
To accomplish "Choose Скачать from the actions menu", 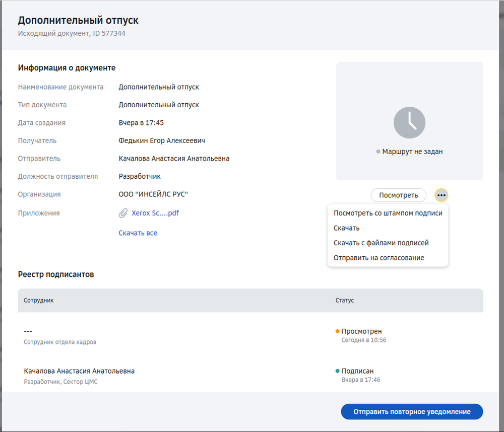I will pyautogui.click(x=346, y=228).
